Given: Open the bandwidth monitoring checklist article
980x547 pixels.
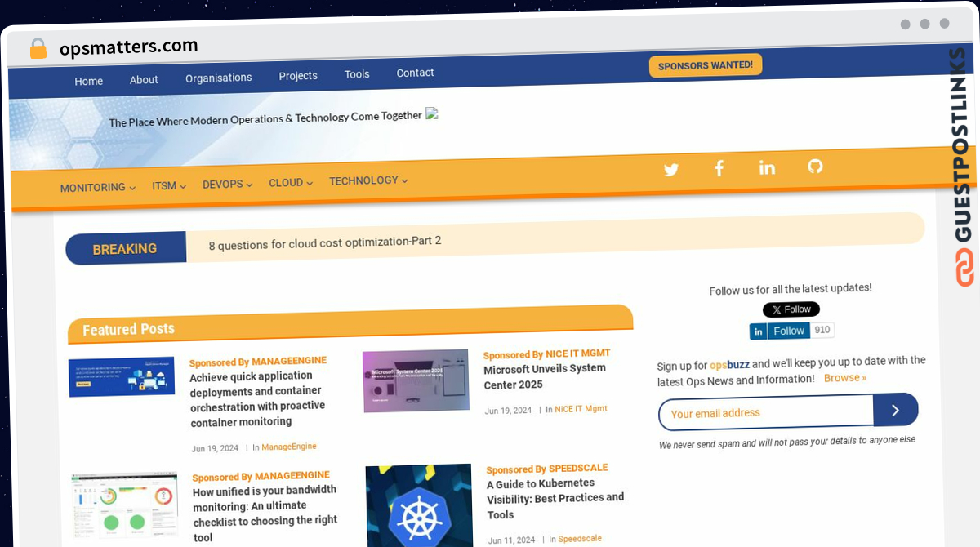Looking at the screenshot, I should [x=265, y=514].
